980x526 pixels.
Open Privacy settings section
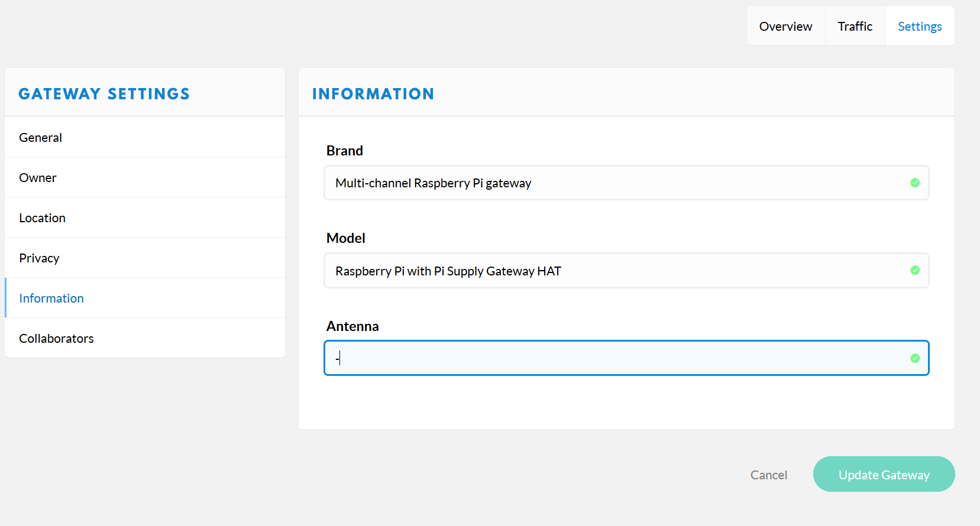click(x=145, y=258)
